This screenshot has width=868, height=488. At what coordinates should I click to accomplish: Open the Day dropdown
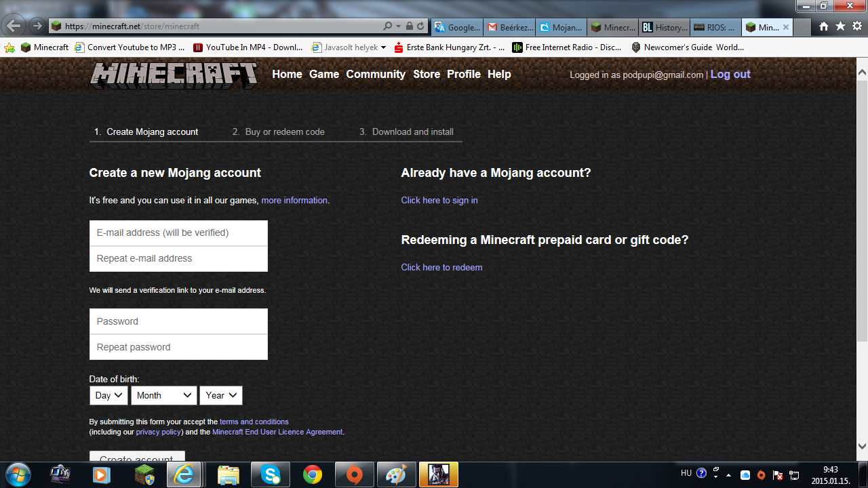pos(108,395)
